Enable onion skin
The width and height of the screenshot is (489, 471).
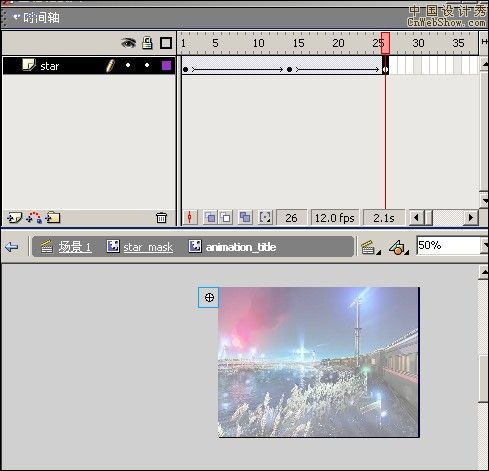(210, 218)
